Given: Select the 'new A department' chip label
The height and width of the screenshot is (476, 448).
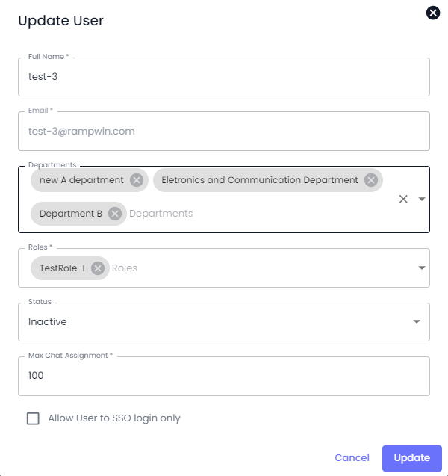Looking at the screenshot, I should click(81, 180).
